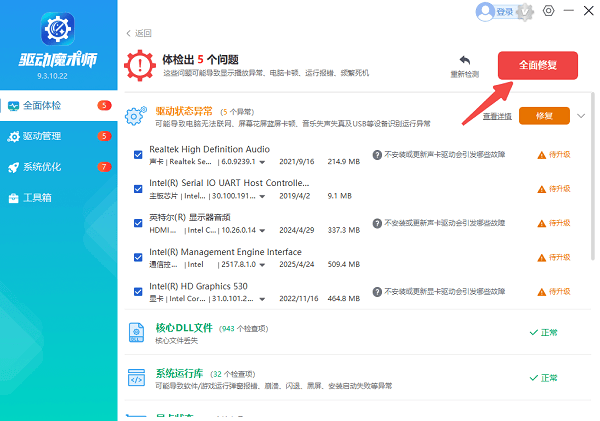Click the 核心DLL文件 section icon
The image size is (600, 421).
coord(136,333)
